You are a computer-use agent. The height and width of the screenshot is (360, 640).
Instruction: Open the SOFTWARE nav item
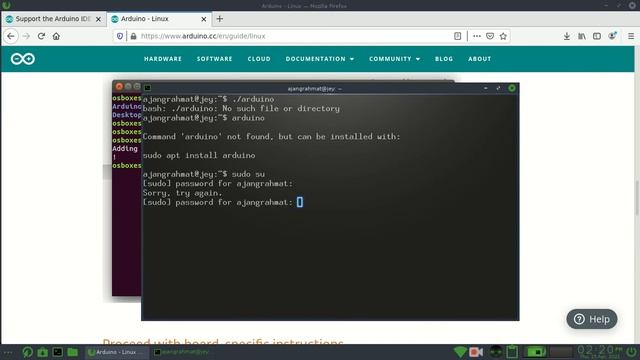(215, 59)
